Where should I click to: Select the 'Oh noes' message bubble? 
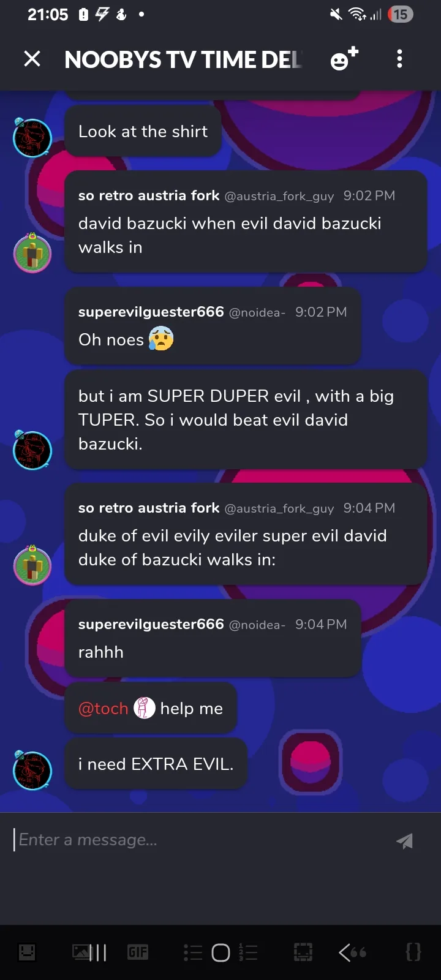213,326
